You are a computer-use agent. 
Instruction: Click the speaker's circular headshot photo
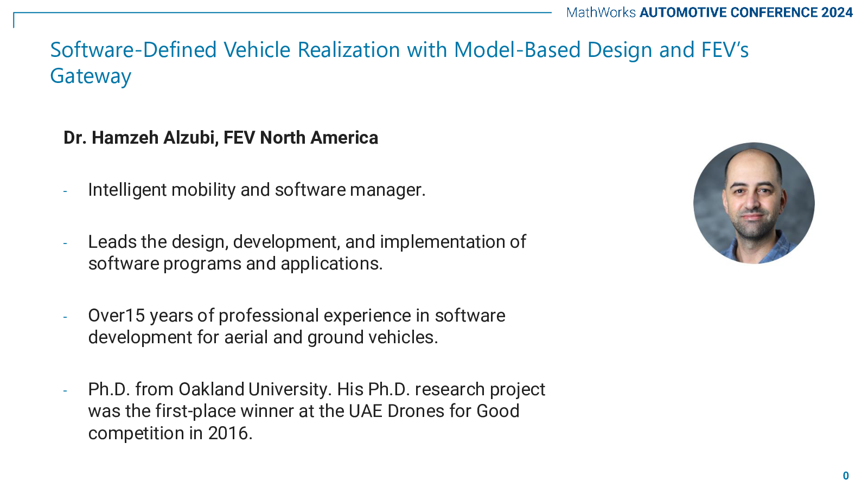(x=754, y=203)
